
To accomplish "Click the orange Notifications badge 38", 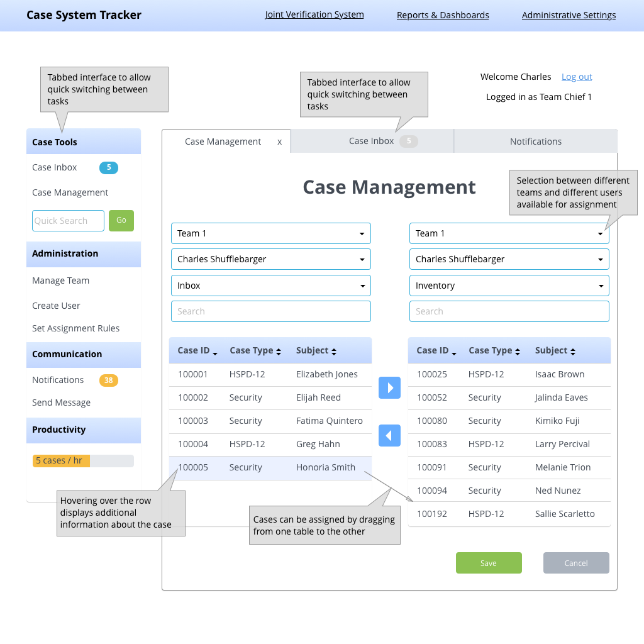I will (109, 380).
